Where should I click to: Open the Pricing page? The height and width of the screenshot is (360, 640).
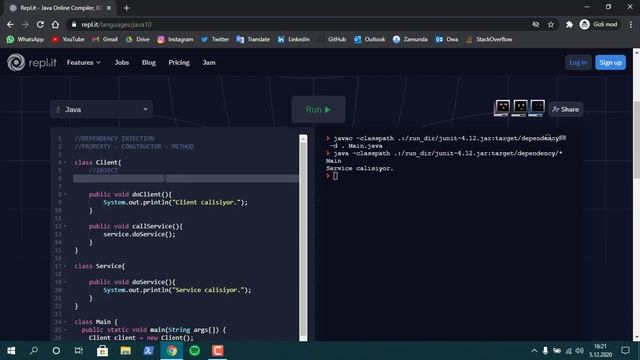click(179, 62)
